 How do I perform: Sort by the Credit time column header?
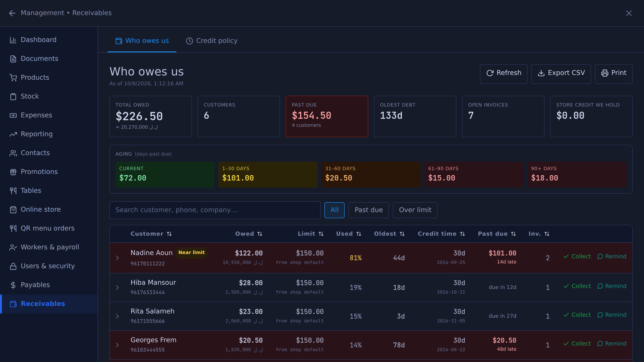(442, 234)
